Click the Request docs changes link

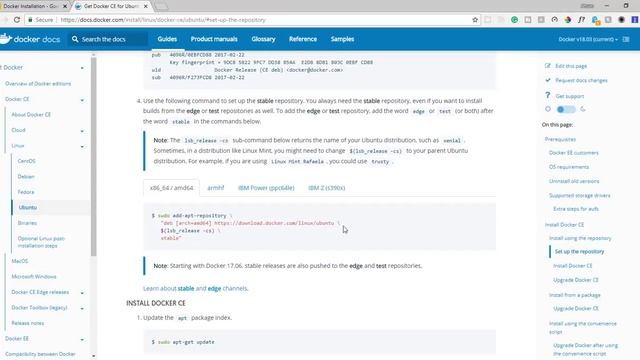(x=581, y=80)
